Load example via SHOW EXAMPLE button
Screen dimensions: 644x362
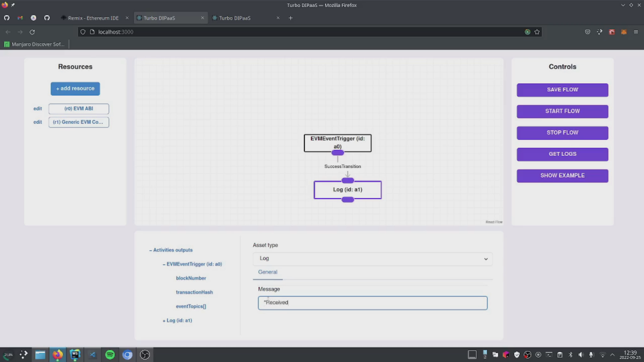(562, 176)
